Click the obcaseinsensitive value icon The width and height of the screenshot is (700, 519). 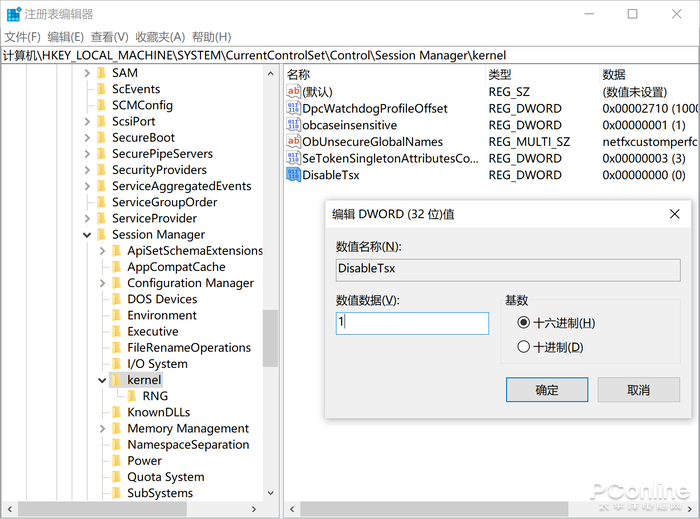293,125
